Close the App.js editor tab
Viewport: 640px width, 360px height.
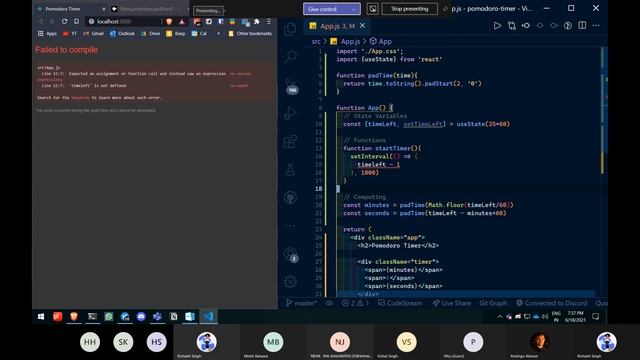362,26
